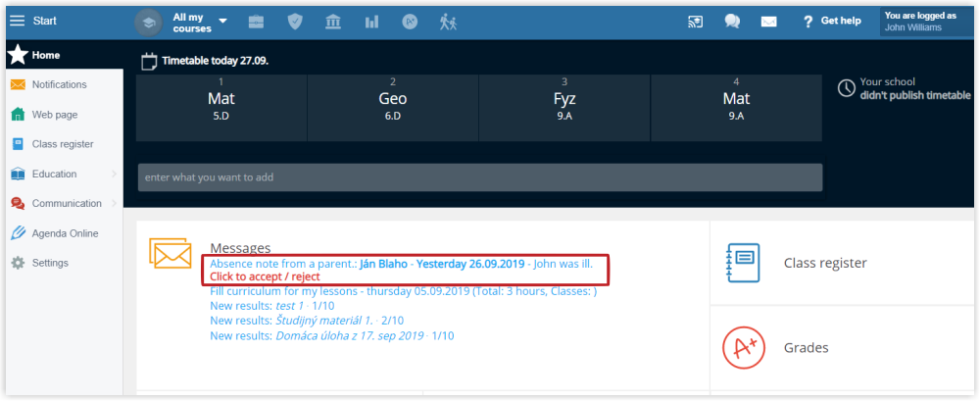Click the screen cast icon in header
Viewport: 980px width, 401px height.
coord(696,22)
